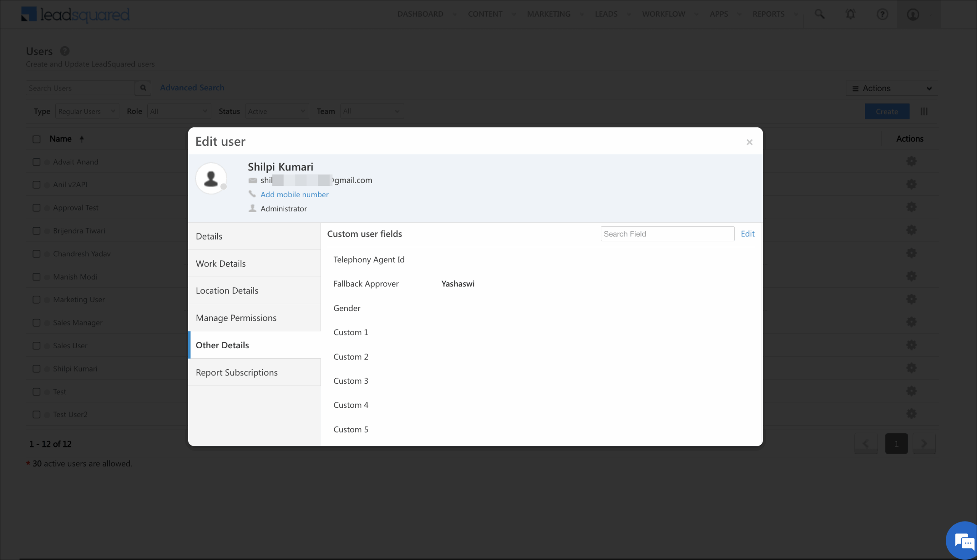This screenshot has width=977, height=560.
Task: Expand the LEADS menu
Action: click(613, 14)
